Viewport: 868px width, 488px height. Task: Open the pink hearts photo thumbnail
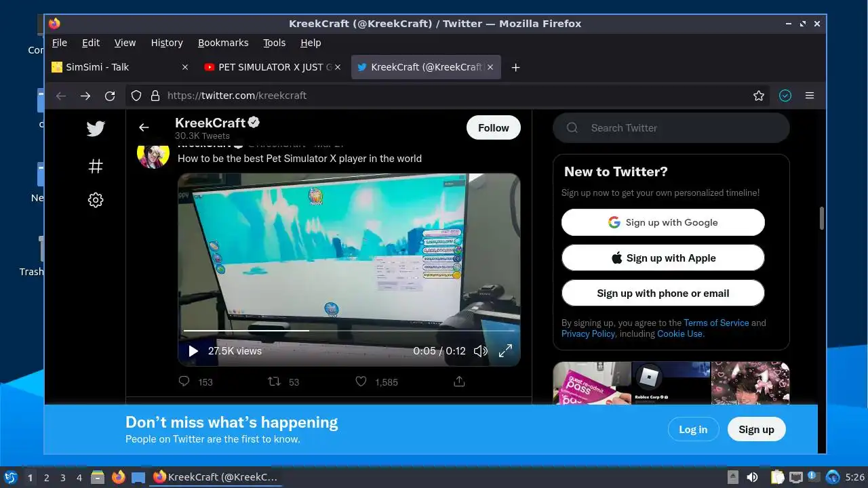tap(750, 383)
